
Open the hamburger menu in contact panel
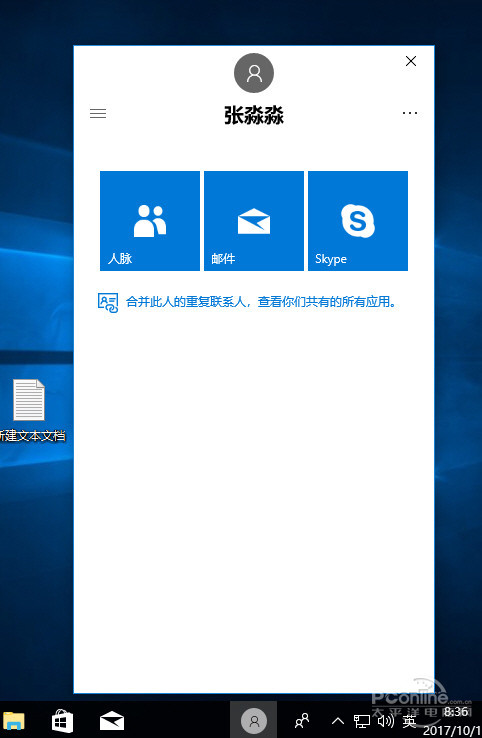tap(98, 113)
